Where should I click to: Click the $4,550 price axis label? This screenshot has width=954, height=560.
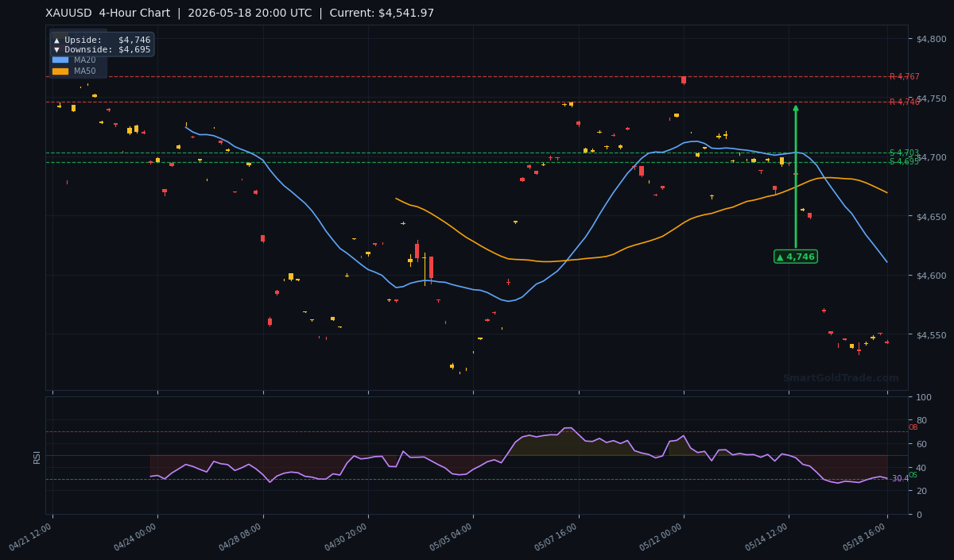tap(931, 335)
